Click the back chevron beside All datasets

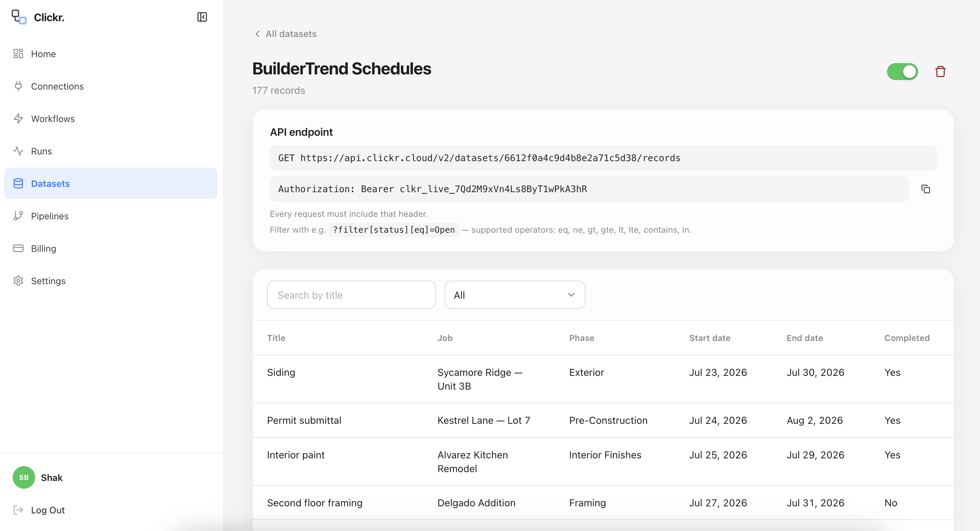click(x=258, y=34)
